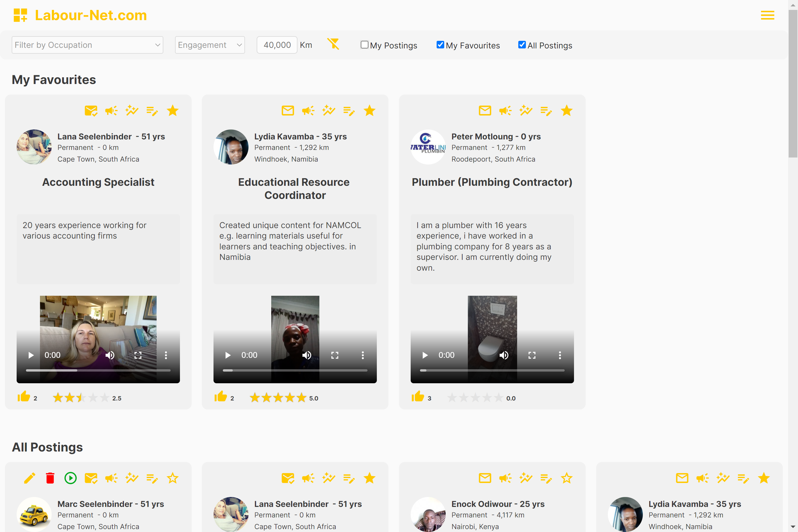The image size is (798, 532).
Task: Play Lydia's Educational Resource Coordinator video
Action: [x=228, y=355]
